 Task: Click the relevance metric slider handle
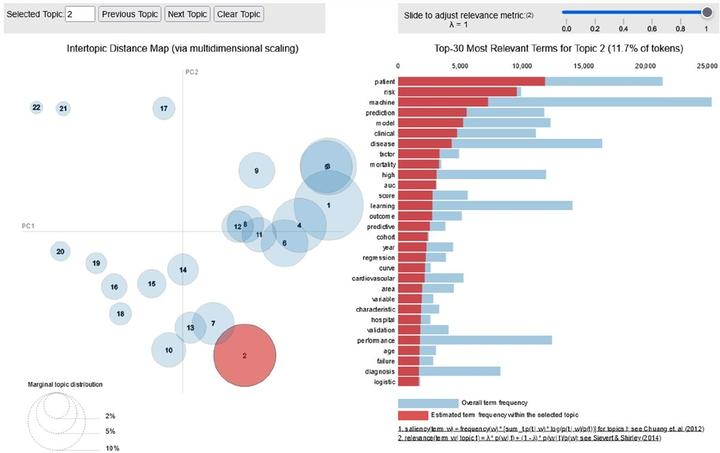click(707, 12)
